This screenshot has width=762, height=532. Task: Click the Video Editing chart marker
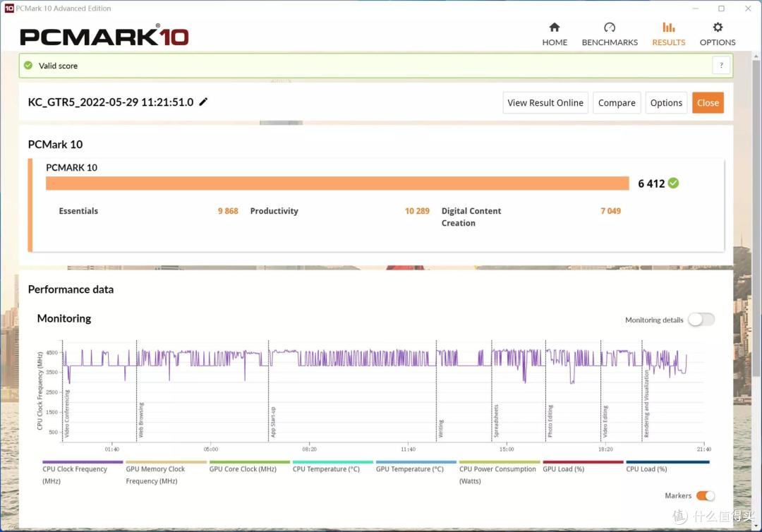[x=605, y=421]
